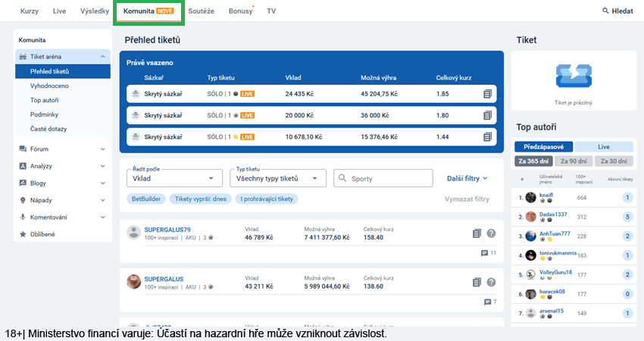Expand the Blogy section chevron

tap(103, 183)
